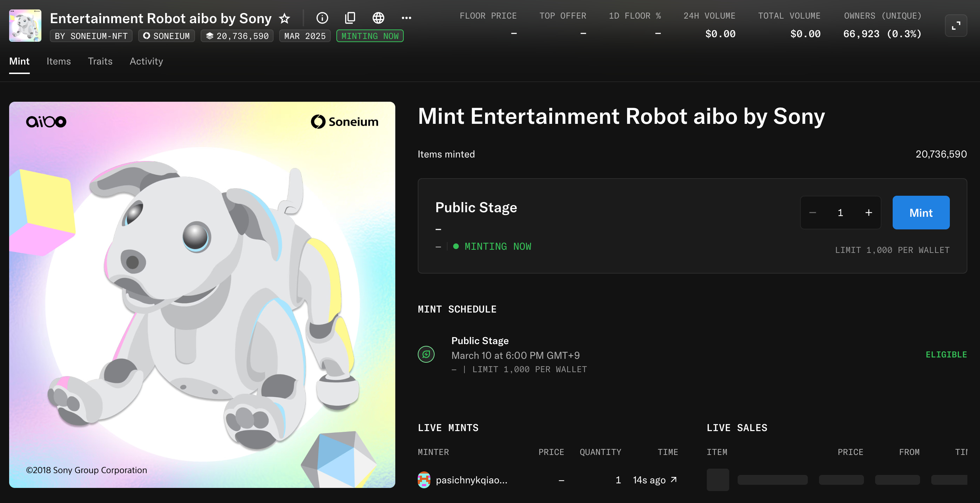
Task: Open the Traits tab
Action: 100,61
